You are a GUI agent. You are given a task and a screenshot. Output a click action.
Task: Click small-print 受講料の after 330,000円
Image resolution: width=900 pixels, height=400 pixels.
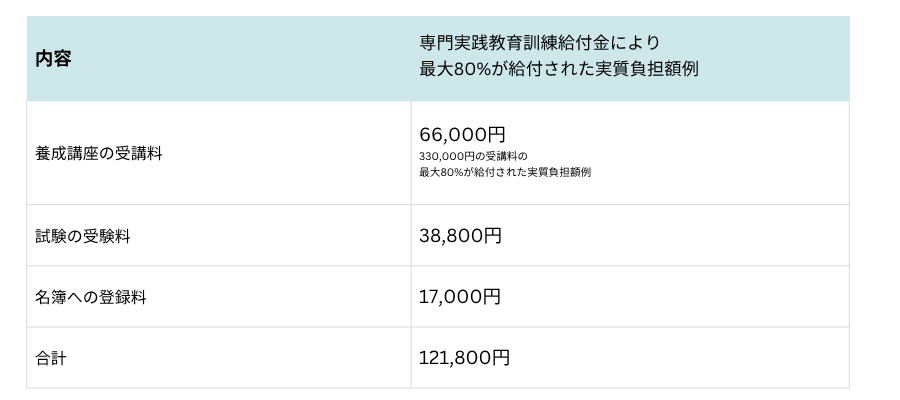point(497,156)
